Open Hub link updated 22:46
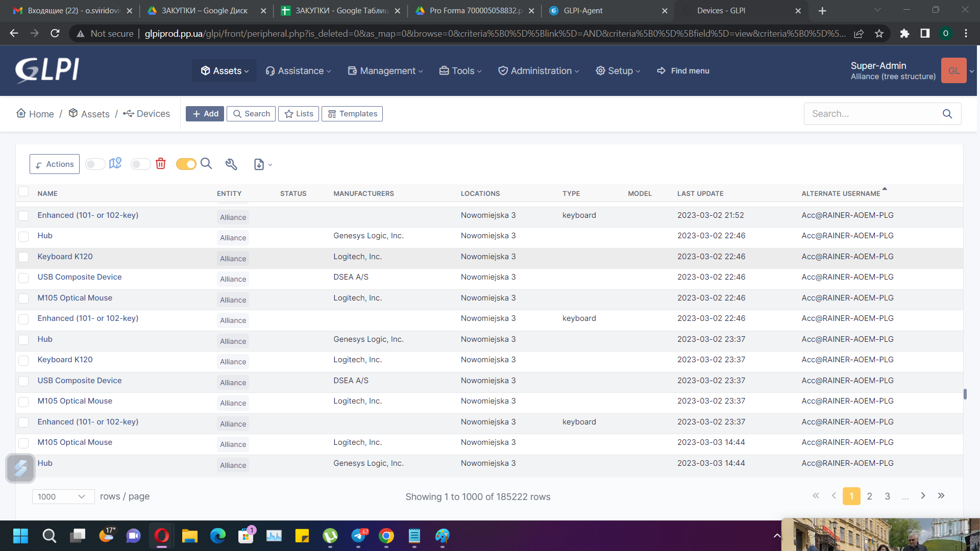 pyautogui.click(x=45, y=236)
